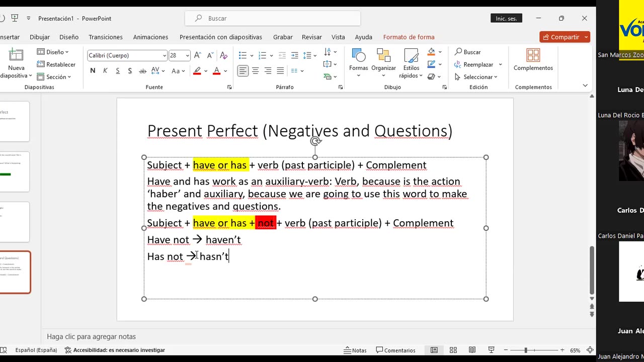The width and height of the screenshot is (644, 362).
Task: Click Complementos add-ins button
Action: pos(533,60)
